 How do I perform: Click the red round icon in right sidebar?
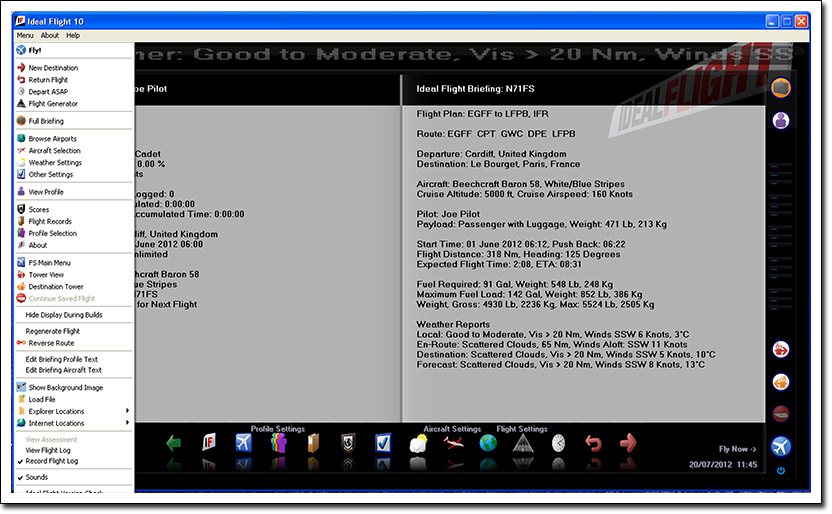point(781,350)
